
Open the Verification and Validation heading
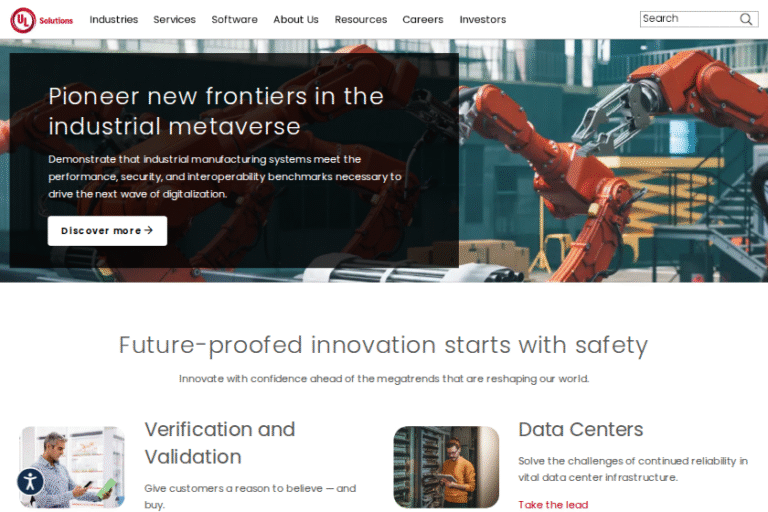[220, 443]
